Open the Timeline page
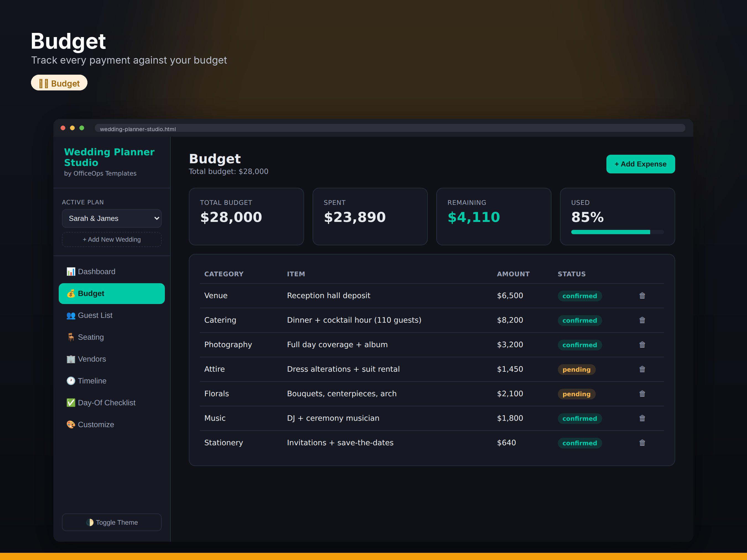Image resolution: width=747 pixels, height=560 pixels. click(112, 381)
